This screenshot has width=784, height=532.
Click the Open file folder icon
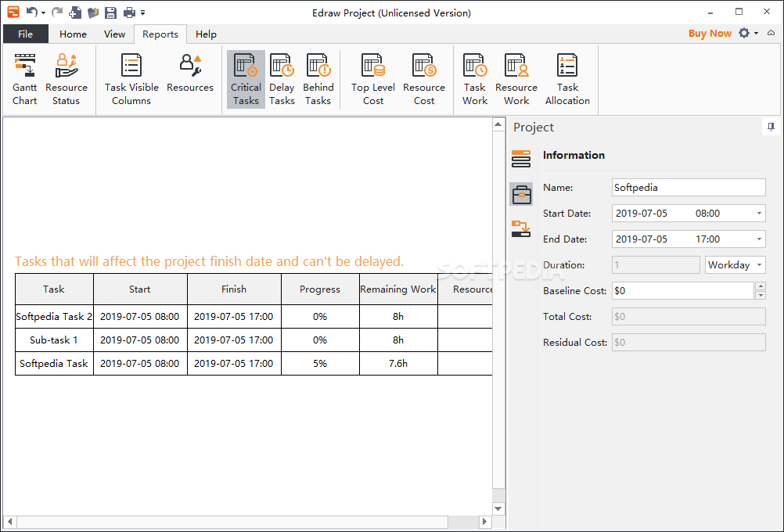pos(93,12)
